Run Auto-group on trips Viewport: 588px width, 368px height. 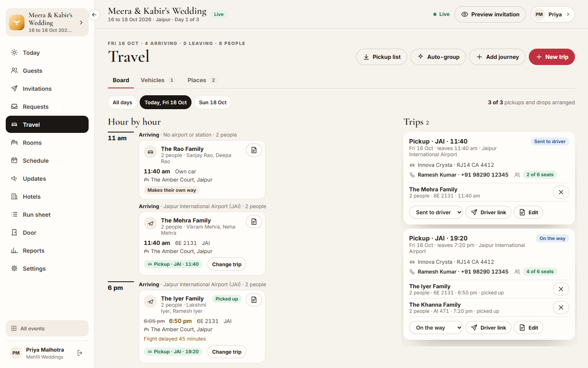click(438, 57)
